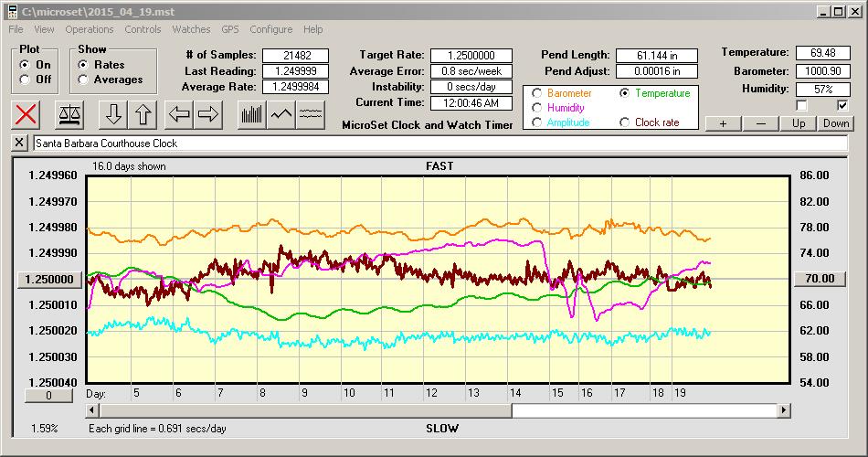The width and height of the screenshot is (868, 457).
Task: Tick the unchecked box under Humidity
Action: click(x=801, y=105)
